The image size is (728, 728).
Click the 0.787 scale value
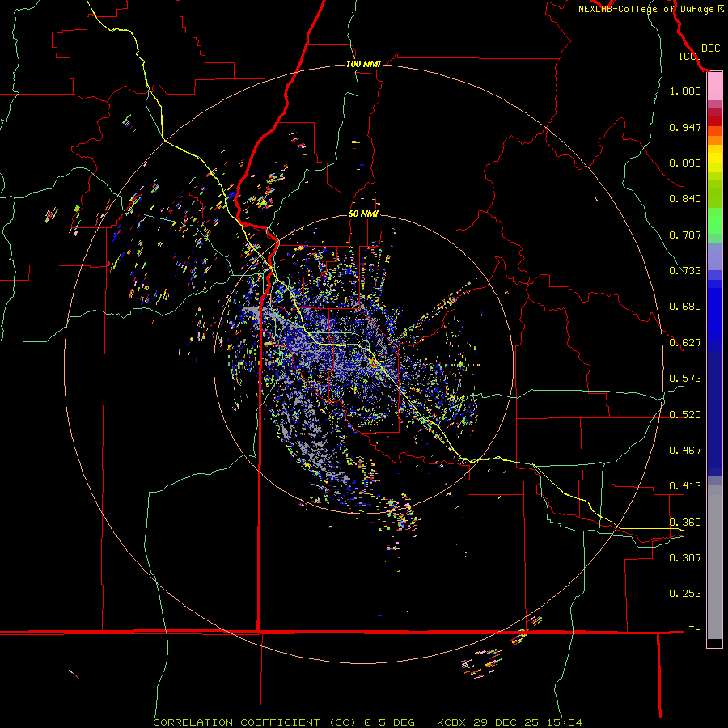tap(685, 235)
